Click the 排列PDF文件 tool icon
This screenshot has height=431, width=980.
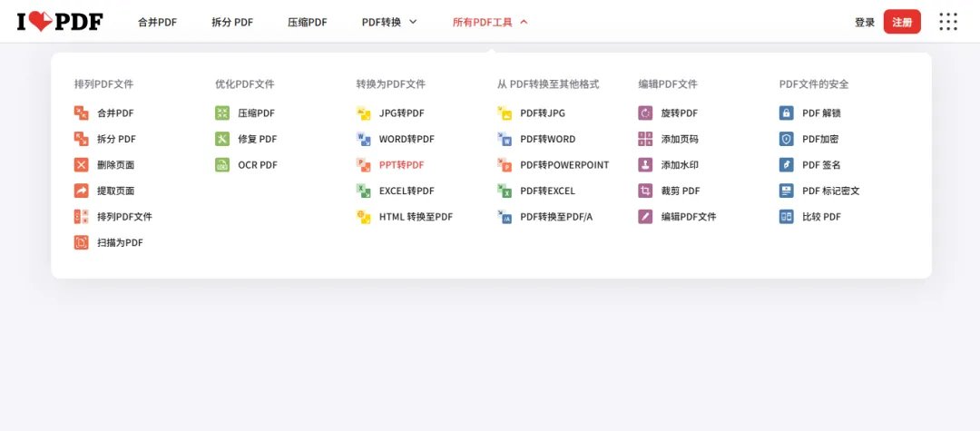click(x=82, y=217)
